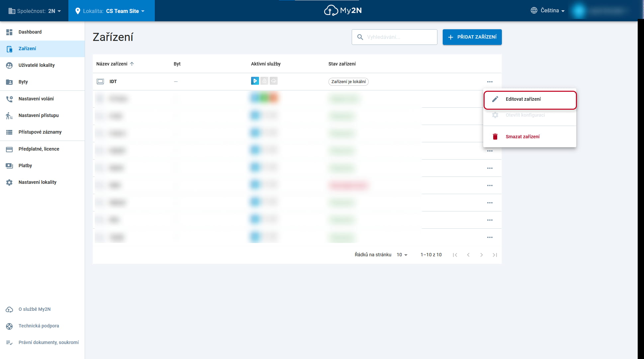Click the O službě My2N cloud icon
The image size is (644, 359).
[9, 309]
